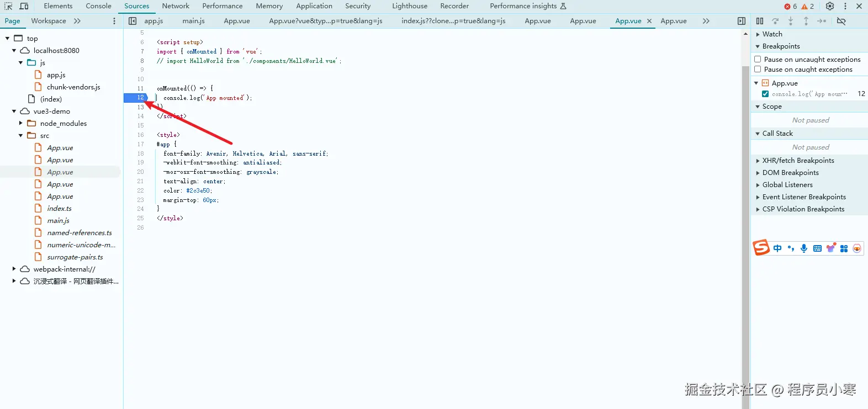
Task: Click the code editor vertical scrollbar
Action: pos(745,237)
